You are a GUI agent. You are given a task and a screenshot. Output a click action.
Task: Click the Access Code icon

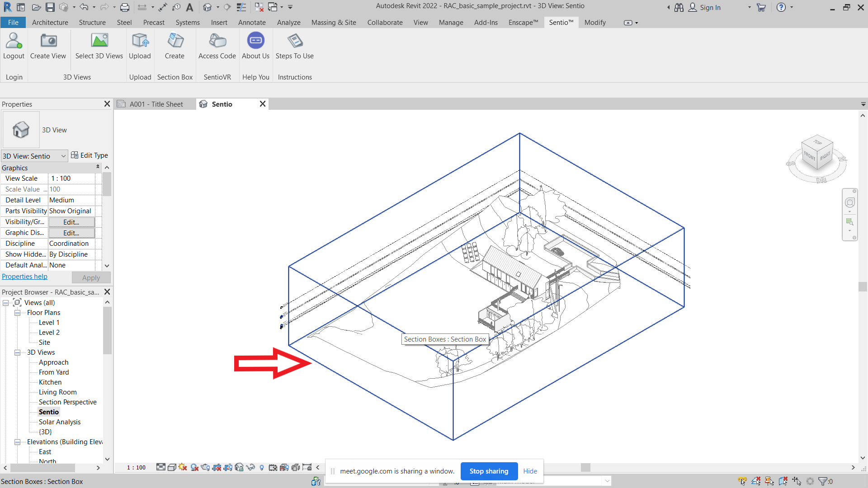click(x=217, y=41)
